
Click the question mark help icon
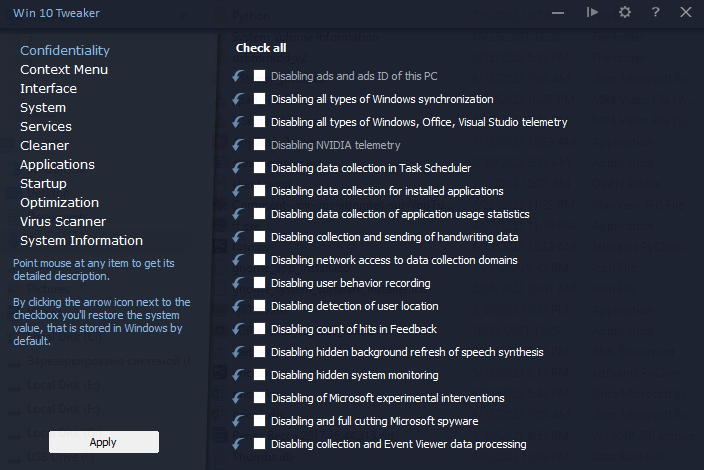pos(655,12)
